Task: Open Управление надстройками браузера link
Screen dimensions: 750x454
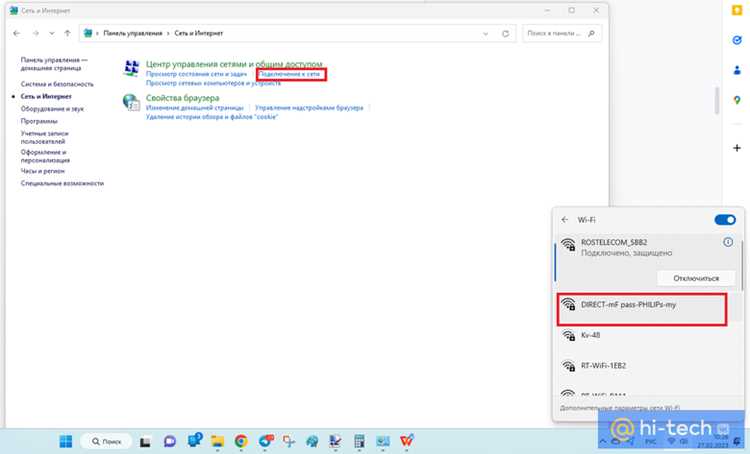Action: point(309,108)
